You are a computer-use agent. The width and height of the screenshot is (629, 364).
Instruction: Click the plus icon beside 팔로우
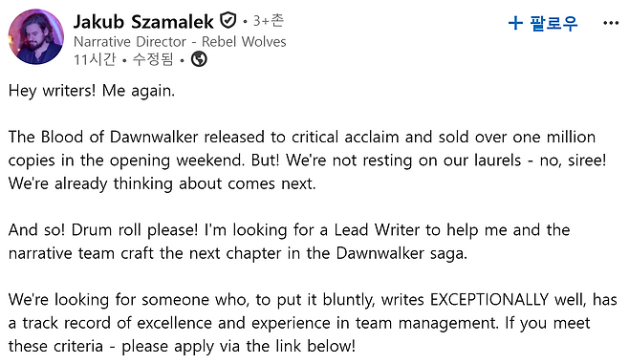(x=515, y=23)
